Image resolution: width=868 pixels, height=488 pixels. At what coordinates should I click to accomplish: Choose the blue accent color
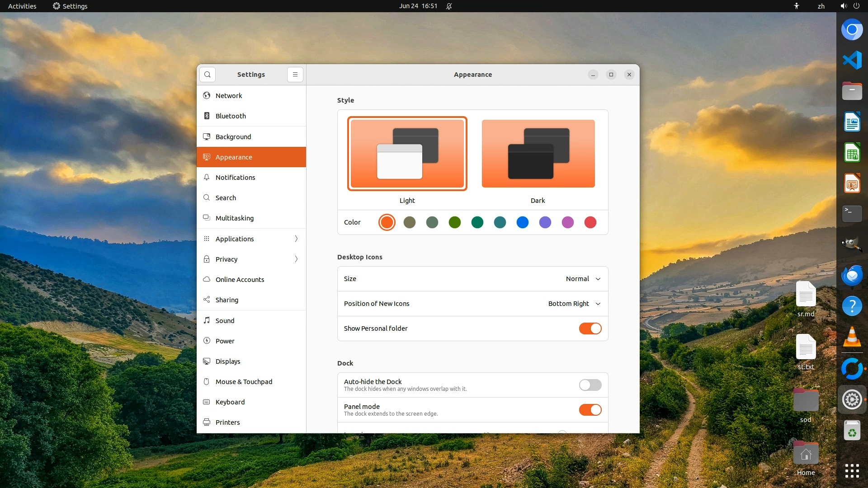[522, 222]
